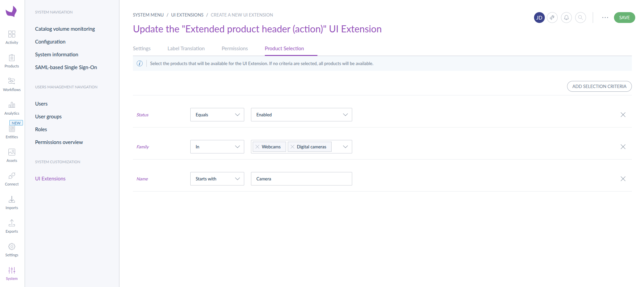The height and width of the screenshot is (287, 644).
Task: Click Add Selection Criteria button
Action: pos(599,86)
